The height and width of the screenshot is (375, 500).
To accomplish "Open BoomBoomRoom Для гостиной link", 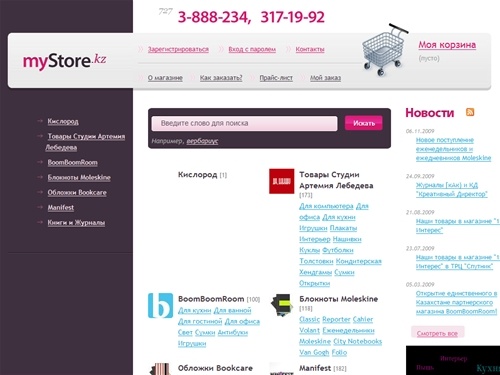I will point(200,321).
